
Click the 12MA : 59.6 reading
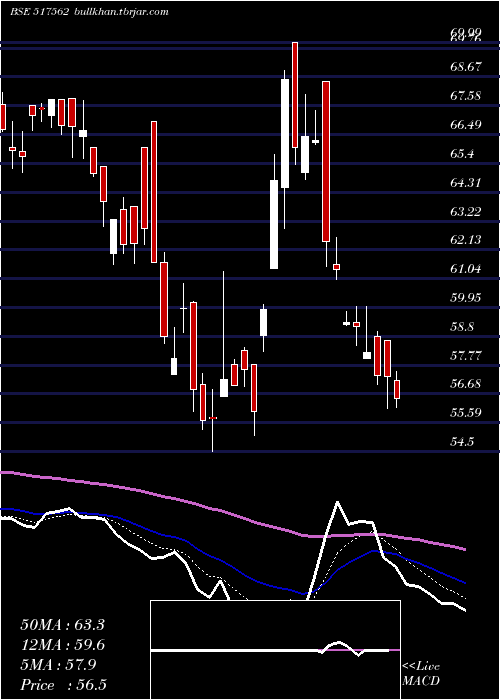tap(62, 645)
